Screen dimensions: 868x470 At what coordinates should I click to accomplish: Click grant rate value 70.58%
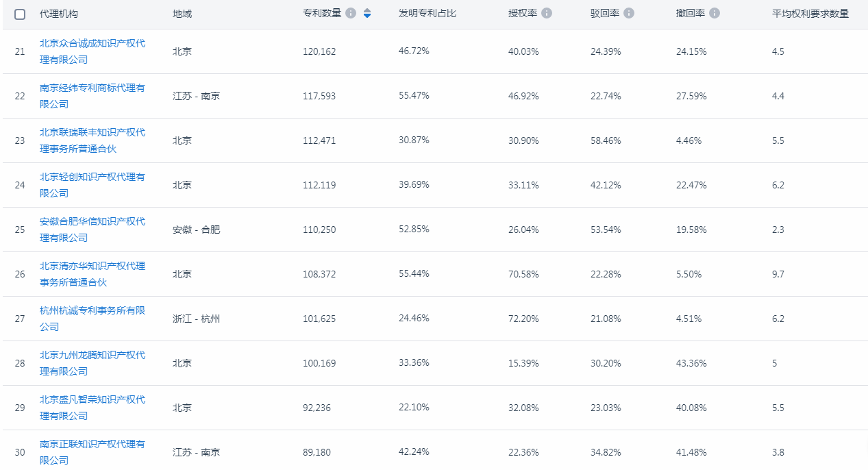(x=523, y=274)
